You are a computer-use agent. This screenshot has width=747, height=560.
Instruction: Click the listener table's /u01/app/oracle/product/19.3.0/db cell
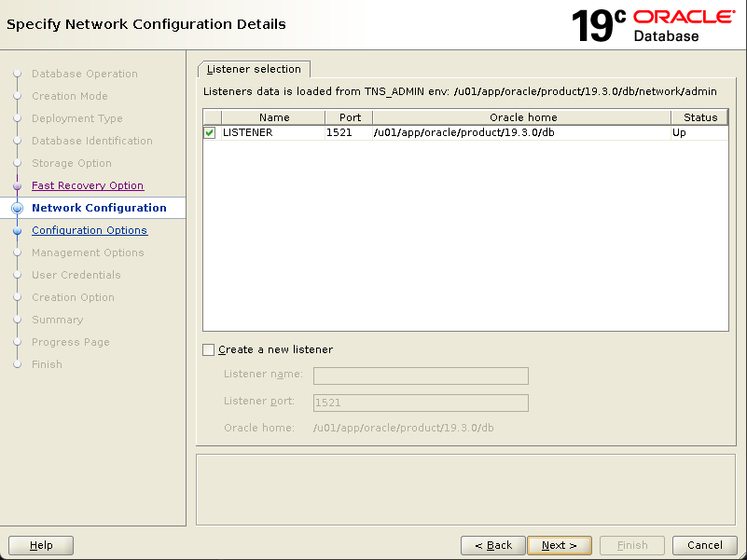[522, 133]
